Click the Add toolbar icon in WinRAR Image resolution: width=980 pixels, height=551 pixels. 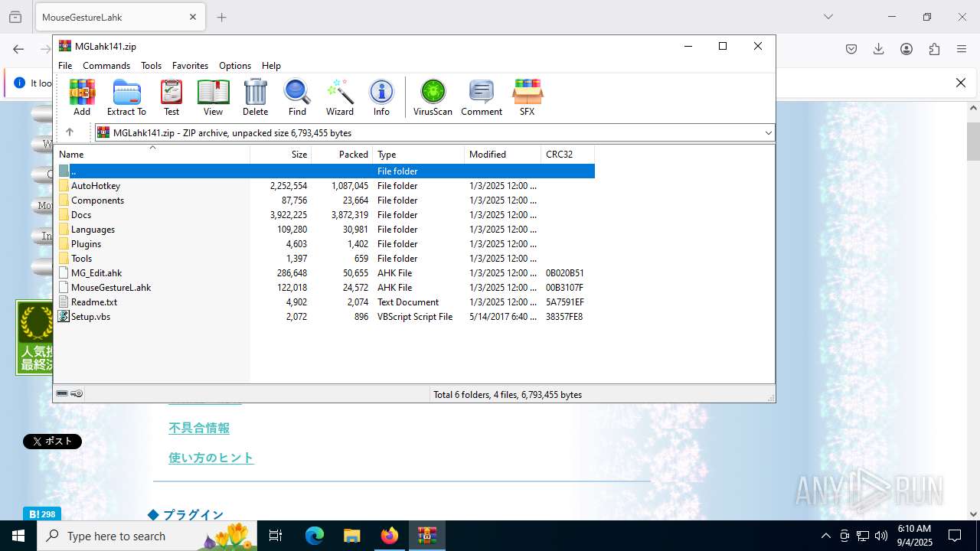pyautogui.click(x=82, y=97)
